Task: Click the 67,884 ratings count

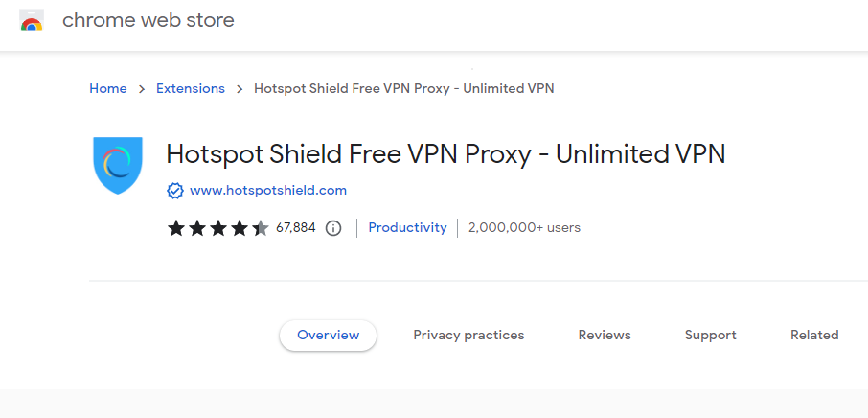Action: 296,227
